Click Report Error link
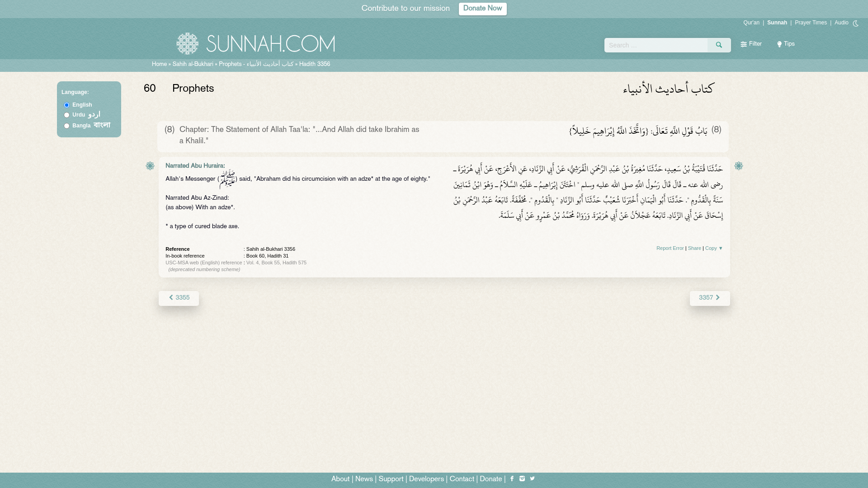This screenshot has height=488, width=868. pyautogui.click(x=670, y=248)
